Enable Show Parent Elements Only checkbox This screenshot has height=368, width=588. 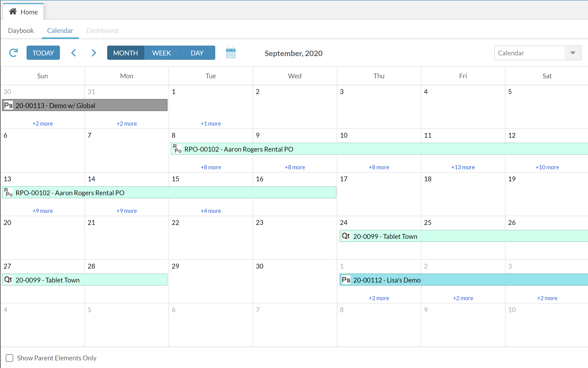click(10, 358)
